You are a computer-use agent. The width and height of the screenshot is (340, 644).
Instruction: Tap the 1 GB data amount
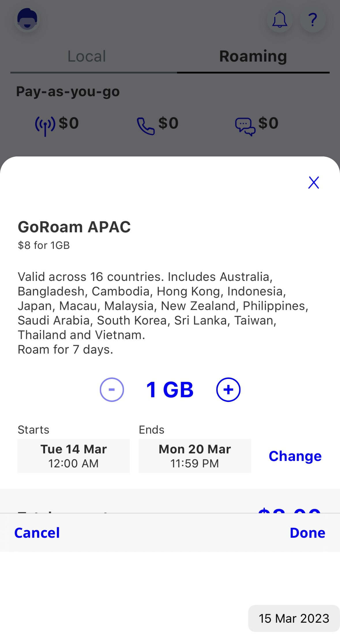pyautogui.click(x=170, y=390)
